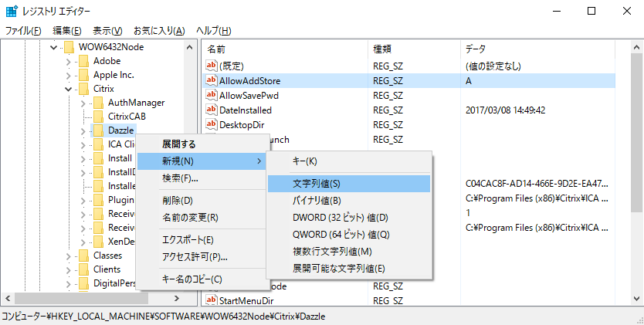The height and width of the screenshot is (325, 644).
Task: Click the CitrixCAB folder icon
Action: 98,117
